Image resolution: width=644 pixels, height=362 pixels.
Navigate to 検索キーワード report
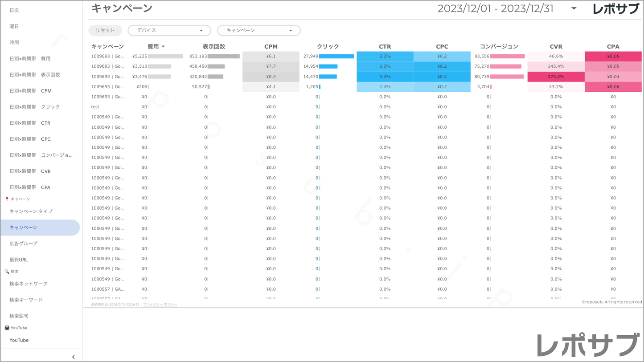point(26,300)
